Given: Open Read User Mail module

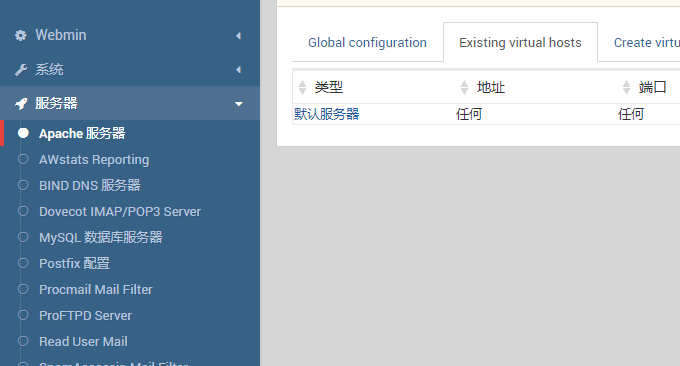Looking at the screenshot, I should 83,342.
